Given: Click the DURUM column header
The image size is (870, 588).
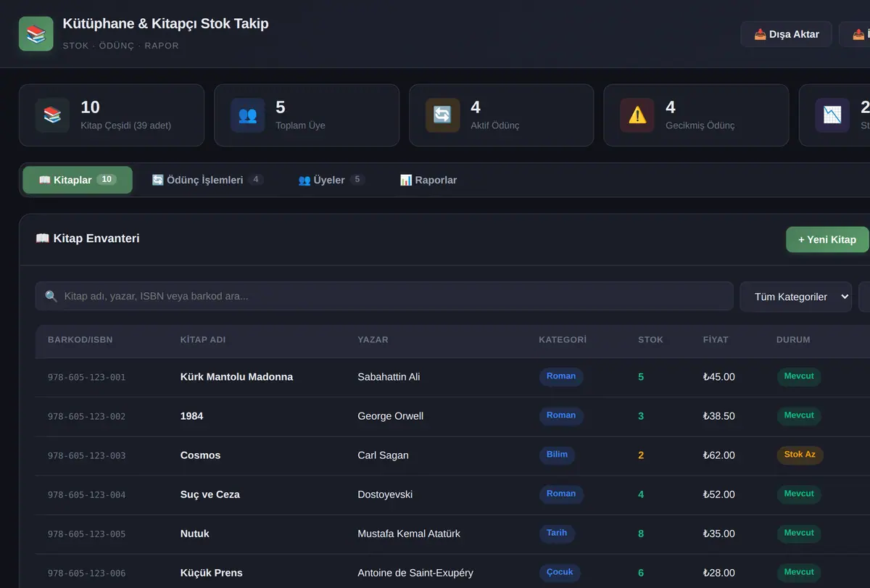Looking at the screenshot, I should coord(793,339).
